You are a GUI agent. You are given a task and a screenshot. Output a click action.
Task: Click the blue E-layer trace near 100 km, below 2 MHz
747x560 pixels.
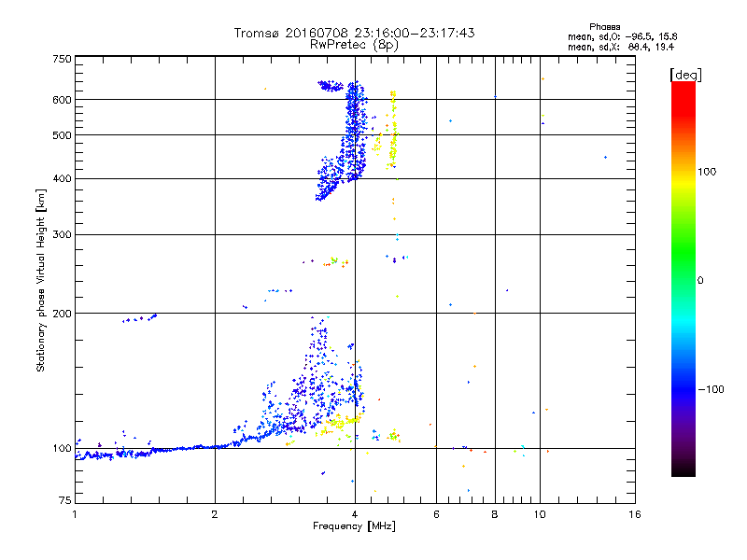[148, 452]
